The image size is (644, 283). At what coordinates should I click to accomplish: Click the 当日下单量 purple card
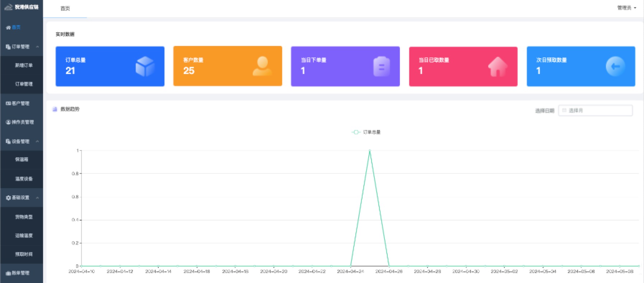pyautogui.click(x=345, y=66)
